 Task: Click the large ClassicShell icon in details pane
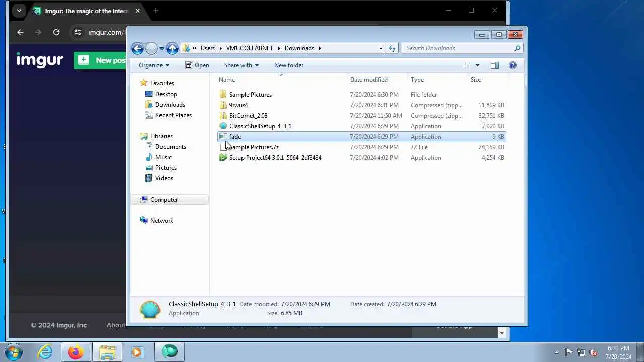point(150,309)
